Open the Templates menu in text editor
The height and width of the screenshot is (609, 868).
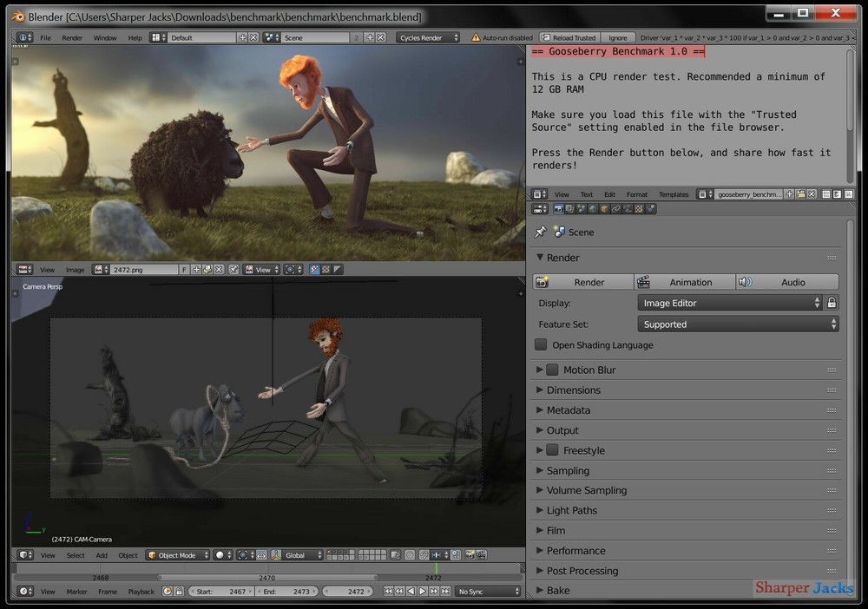tap(674, 193)
